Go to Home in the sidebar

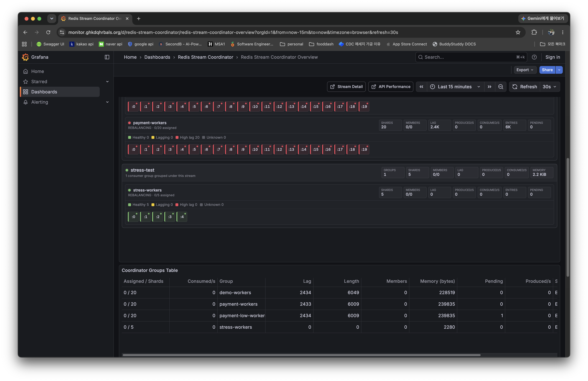point(38,71)
